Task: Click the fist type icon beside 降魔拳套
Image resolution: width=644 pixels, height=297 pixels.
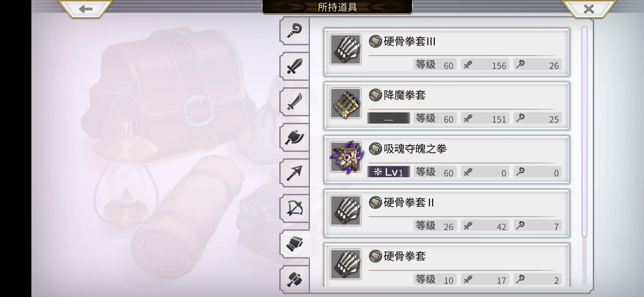Action: [375, 95]
